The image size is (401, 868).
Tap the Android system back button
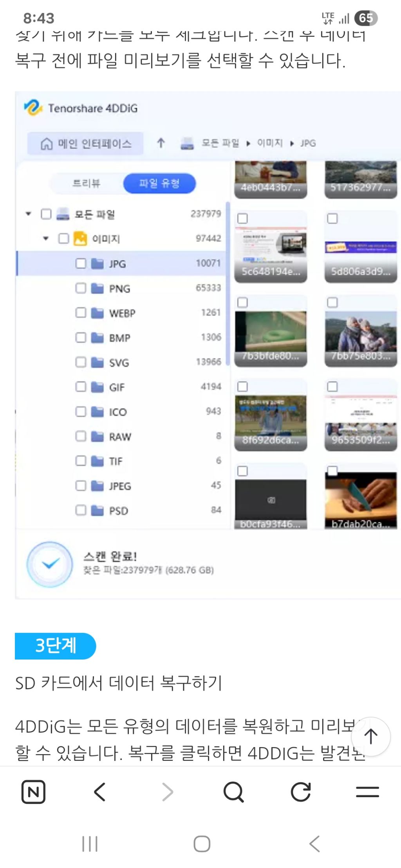(x=314, y=844)
